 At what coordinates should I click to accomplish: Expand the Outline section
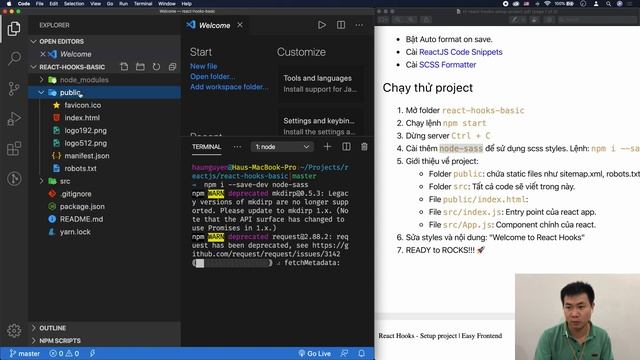point(33,328)
